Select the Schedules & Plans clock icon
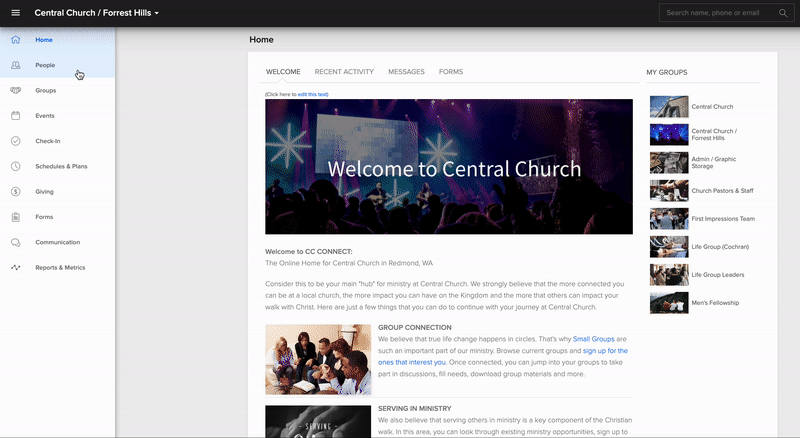Image resolution: width=800 pixels, height=438 pixels. (16, 166)
